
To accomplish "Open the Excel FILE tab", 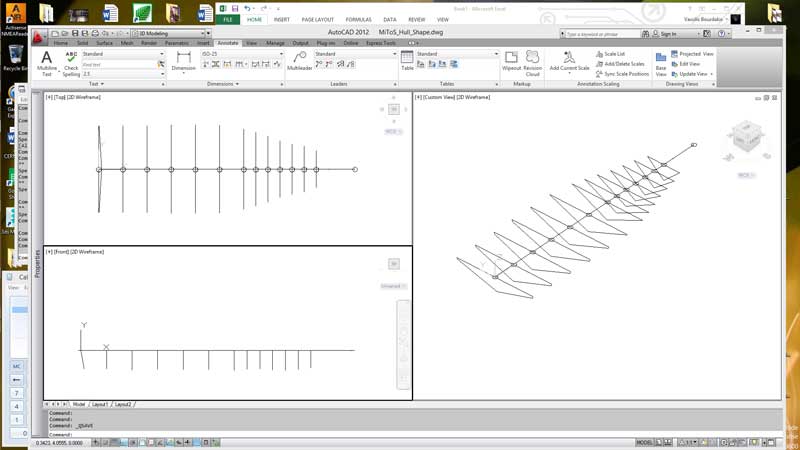I will pyautogui.click(x=229, y=19).
